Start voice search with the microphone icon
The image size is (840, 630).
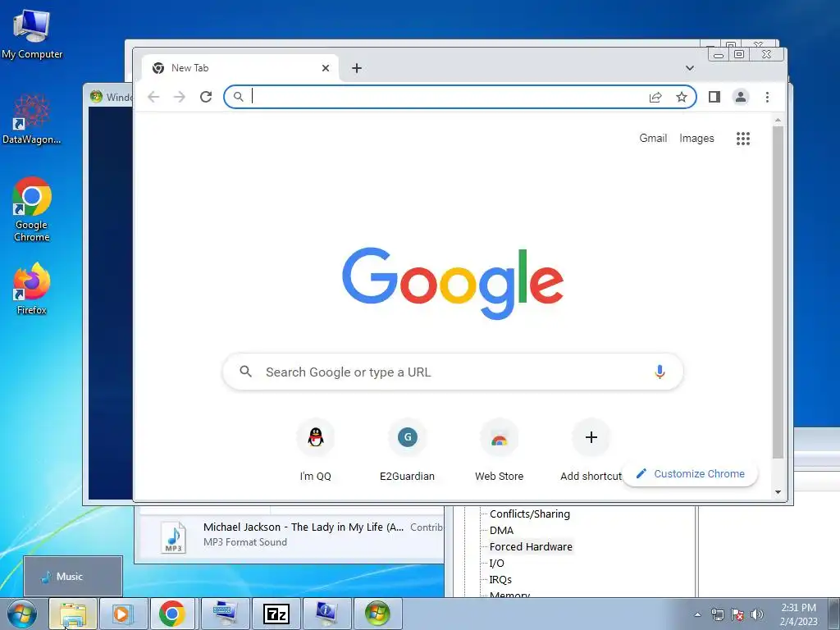coord(660,372)
